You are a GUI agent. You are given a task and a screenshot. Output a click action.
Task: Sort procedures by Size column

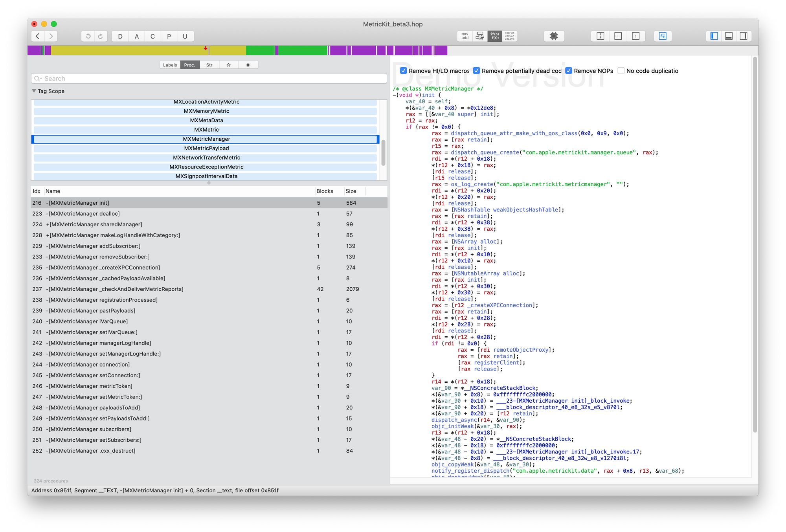click(x=354, y=191)
